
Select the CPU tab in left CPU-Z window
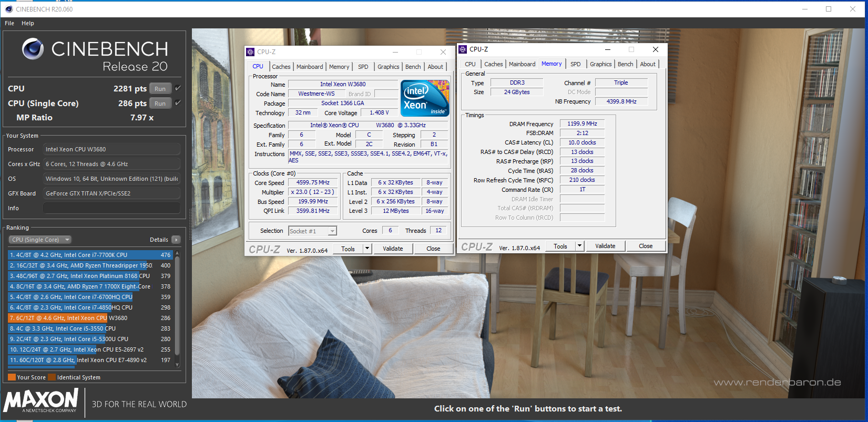tap(258, 66)
